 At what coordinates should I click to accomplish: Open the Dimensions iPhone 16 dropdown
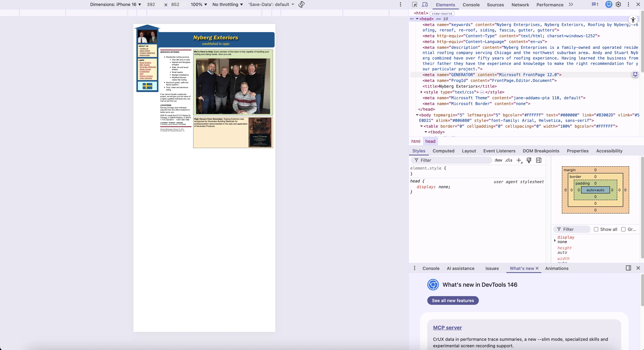(115, 5)
